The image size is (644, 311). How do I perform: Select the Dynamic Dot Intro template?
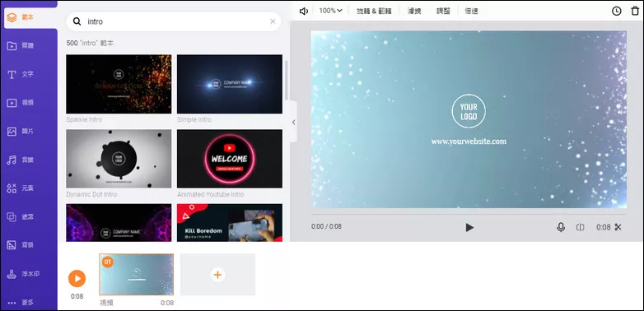click(x=119, y=159)
